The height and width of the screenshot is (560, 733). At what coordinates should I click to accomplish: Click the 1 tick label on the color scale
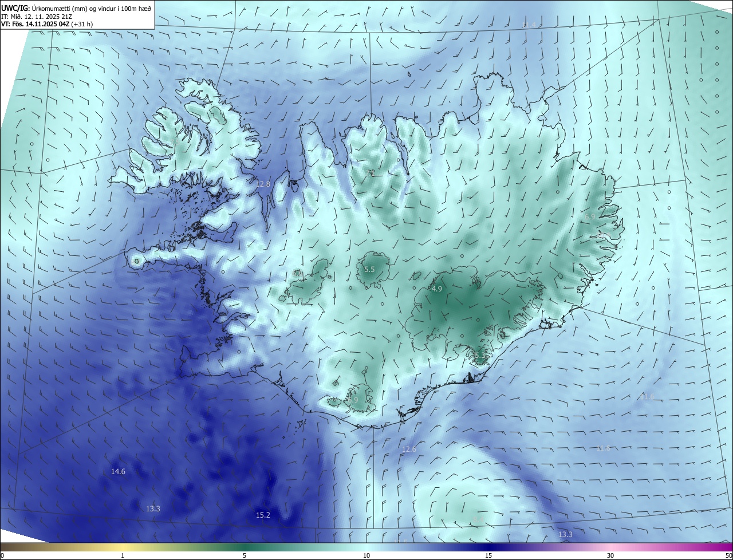tap(123, 555)
